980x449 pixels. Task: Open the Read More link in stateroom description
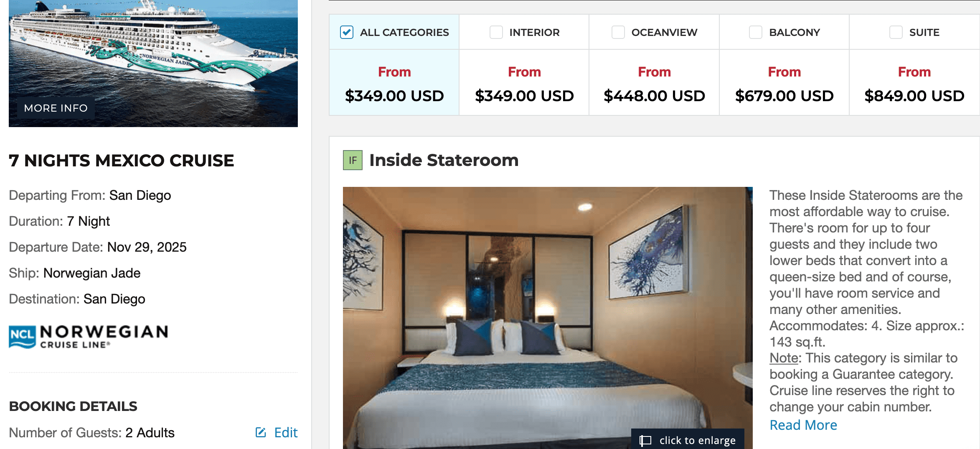pyautogui.click(x=803, y=425)
